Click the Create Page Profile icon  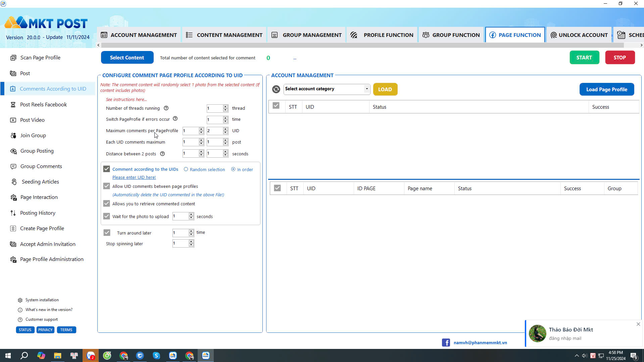(x=13, y=228)
